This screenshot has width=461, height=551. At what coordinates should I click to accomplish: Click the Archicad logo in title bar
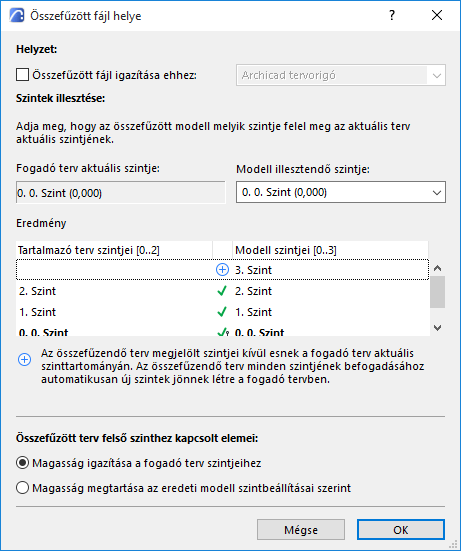17,15
